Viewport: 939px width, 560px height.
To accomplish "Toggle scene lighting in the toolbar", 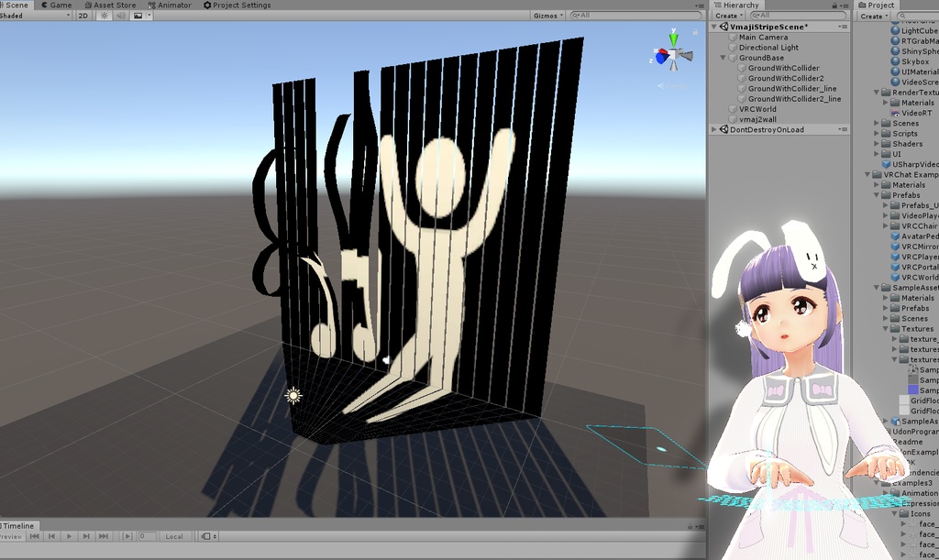I will tap(105, 15).
